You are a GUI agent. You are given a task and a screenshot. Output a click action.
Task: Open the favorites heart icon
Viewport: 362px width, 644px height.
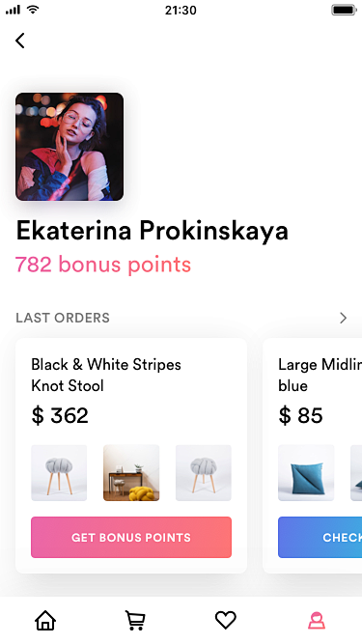[x=226, y=620]
